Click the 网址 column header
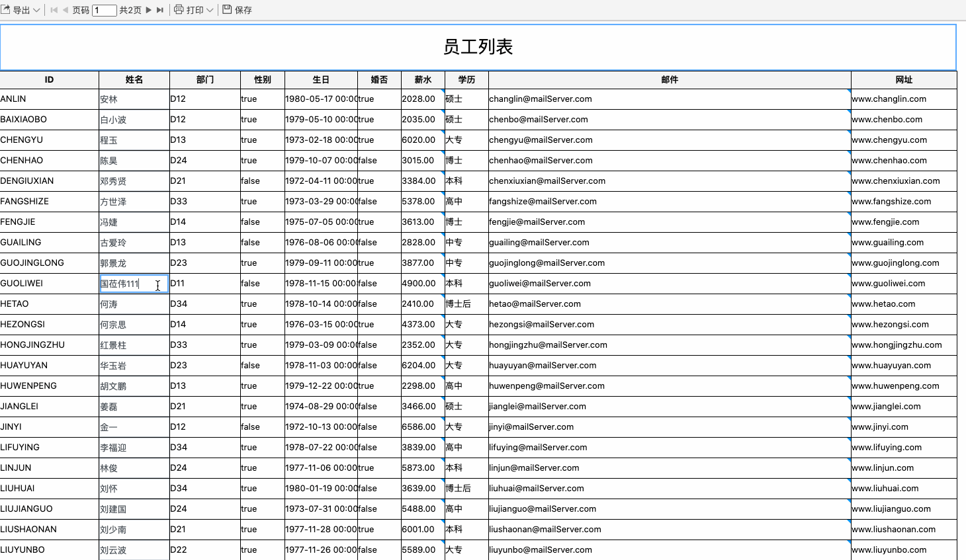The width and height of the screenshot is (966, 560). (x=904, y=79)
